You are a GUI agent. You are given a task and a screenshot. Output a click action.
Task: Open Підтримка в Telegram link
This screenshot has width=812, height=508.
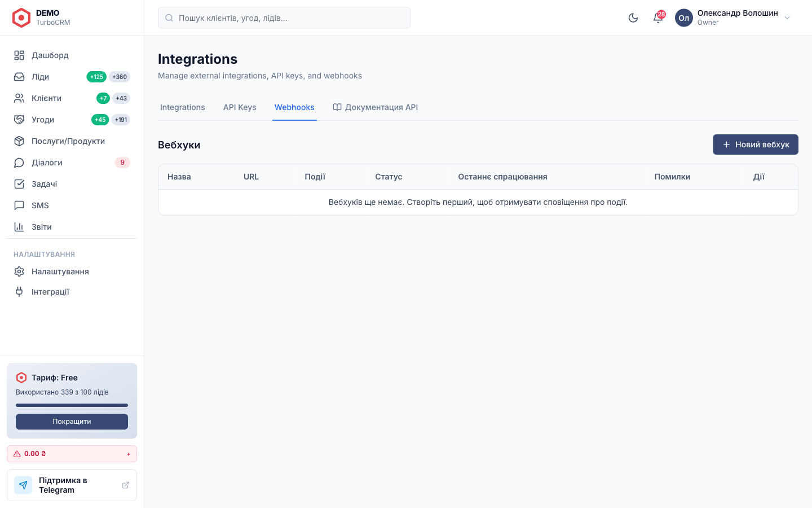click(x=72, y=485)
